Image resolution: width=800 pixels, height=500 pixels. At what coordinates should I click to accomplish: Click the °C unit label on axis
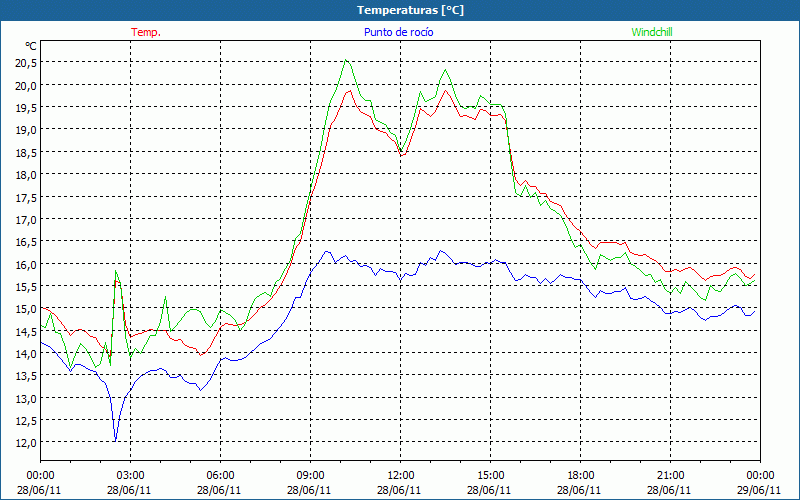31,46
